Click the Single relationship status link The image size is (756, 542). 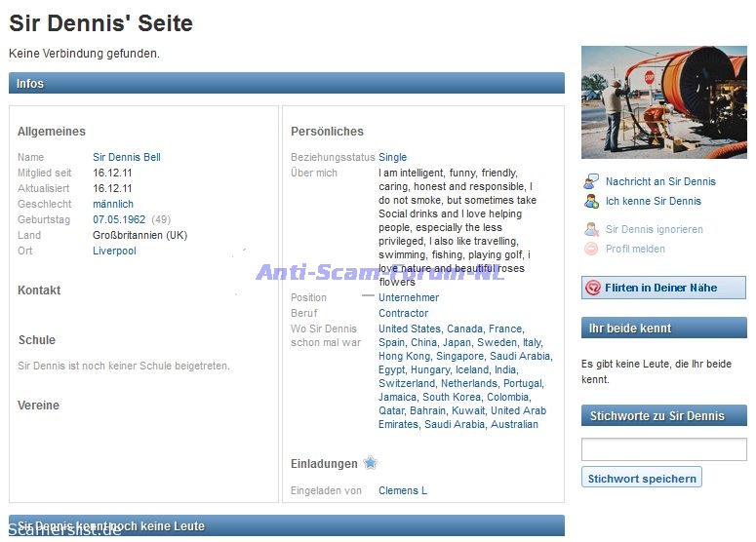[x=392, y=157]
